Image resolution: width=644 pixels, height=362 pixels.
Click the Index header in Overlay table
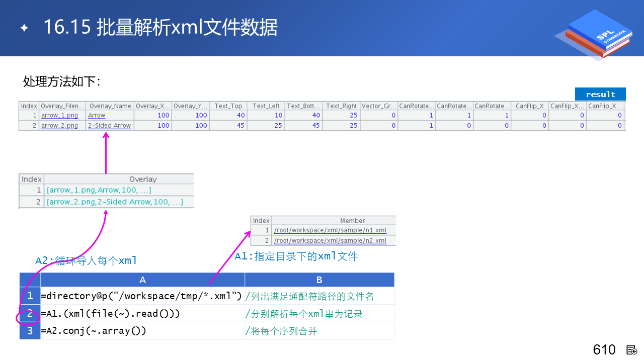point(32,179)
